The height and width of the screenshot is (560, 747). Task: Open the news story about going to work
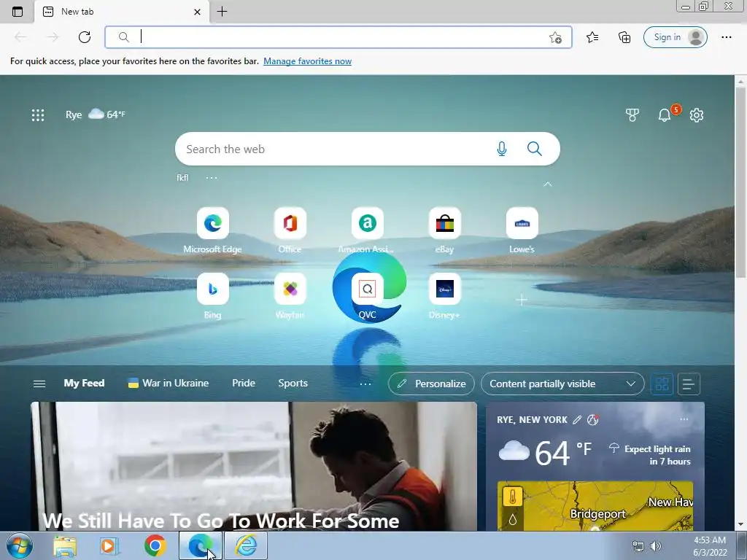253,467
